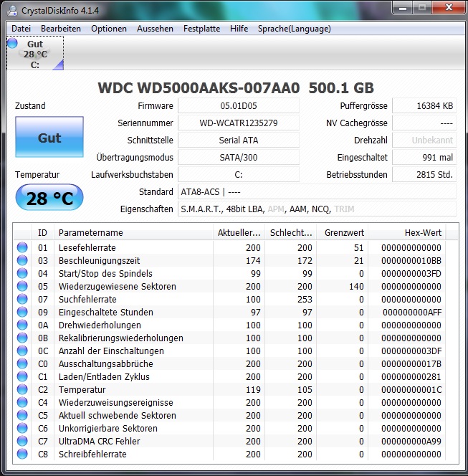Click the ID column header

[42, 232]
